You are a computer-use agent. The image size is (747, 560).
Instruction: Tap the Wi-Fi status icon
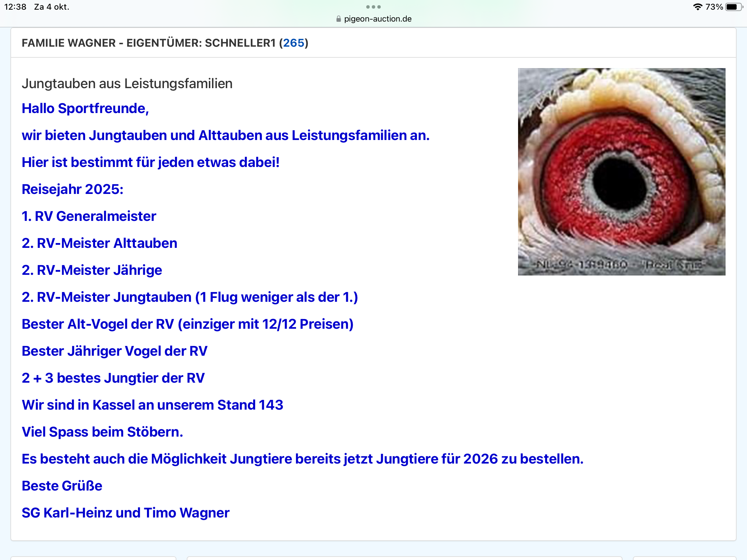pyautogui.click(x=698, y=7)
